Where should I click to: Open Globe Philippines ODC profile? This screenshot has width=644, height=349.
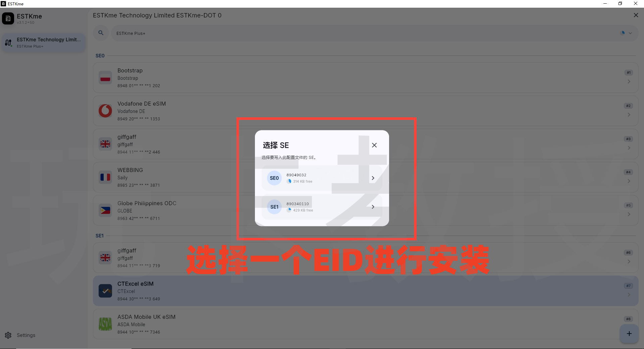[366, 210]
